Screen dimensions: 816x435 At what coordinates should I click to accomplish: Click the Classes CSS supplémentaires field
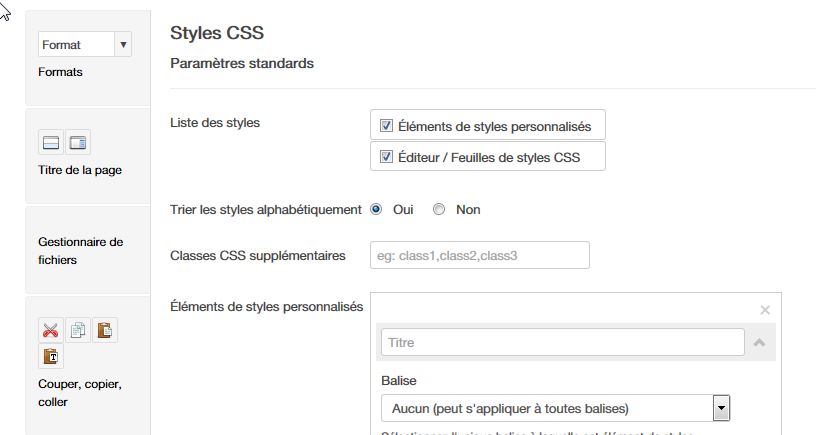(480, 255)
